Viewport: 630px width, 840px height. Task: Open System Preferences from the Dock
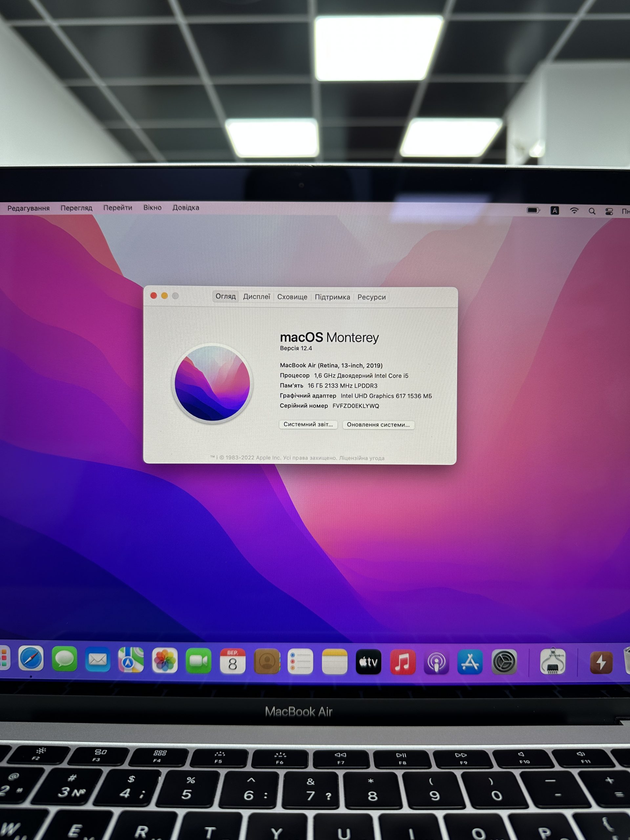[504, 662]
